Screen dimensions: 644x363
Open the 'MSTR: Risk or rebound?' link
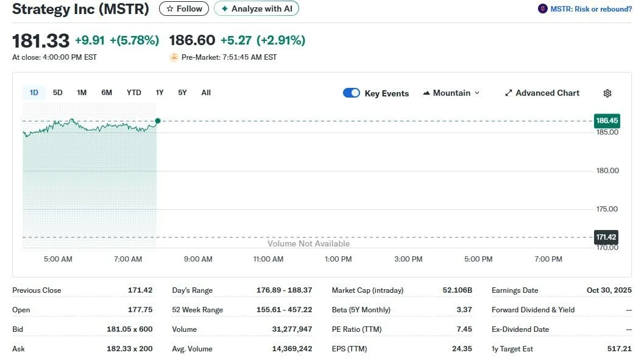(590, 9)
